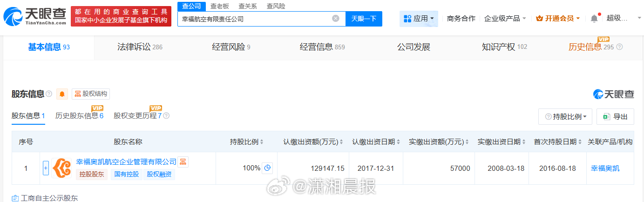
Task: Open the 应用 dropdown
Action: [419, 19]
